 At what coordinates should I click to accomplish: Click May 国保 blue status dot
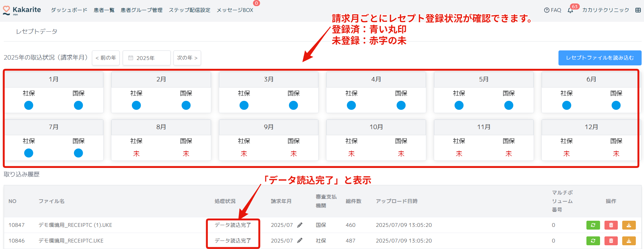point(509,106)
